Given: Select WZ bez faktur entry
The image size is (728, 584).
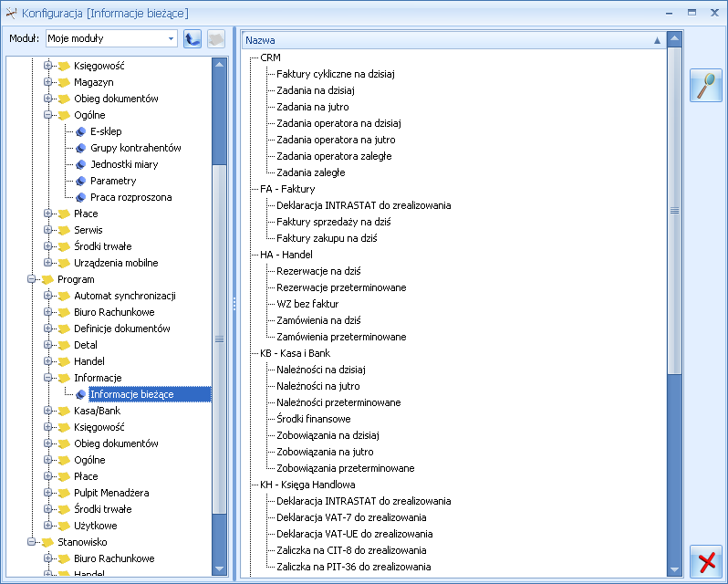Looking at the screenshot, I should pyautogui.click(x=307, y=304).
